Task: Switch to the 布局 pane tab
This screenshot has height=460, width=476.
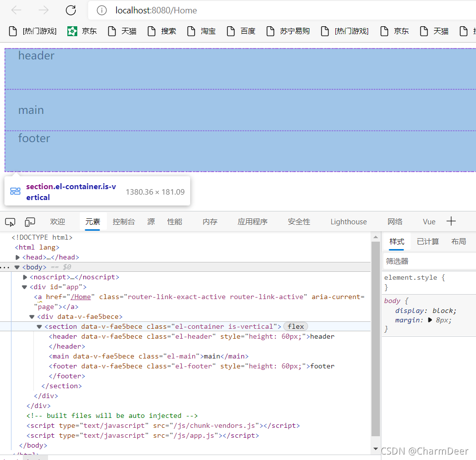Action: [x=458, y=242]
